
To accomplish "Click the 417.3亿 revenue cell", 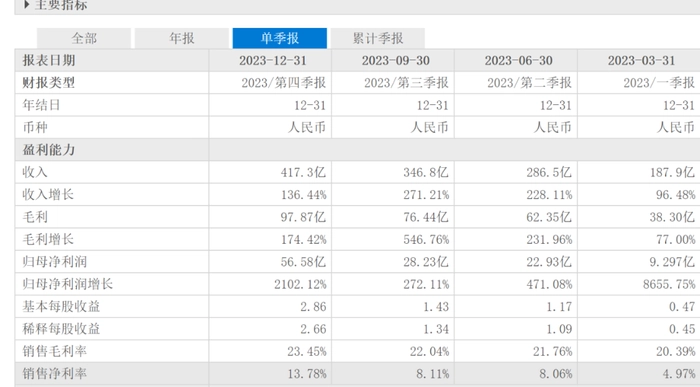I will point(303,172).
